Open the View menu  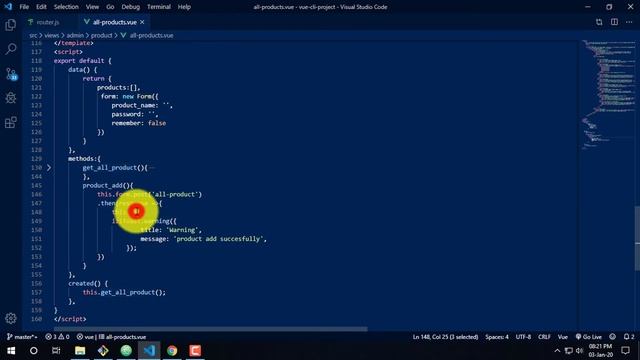(x=92, y=7)
